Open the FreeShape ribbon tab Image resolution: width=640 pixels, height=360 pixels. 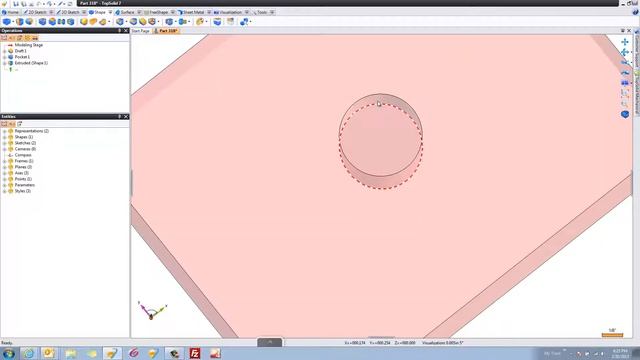point(156,12)
